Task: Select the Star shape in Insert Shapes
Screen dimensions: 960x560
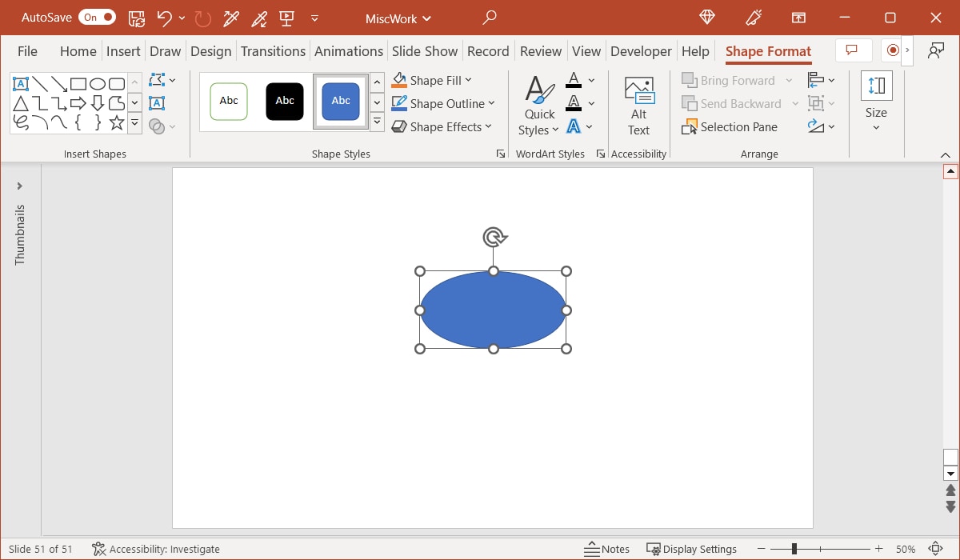Action: coord(116,122)
